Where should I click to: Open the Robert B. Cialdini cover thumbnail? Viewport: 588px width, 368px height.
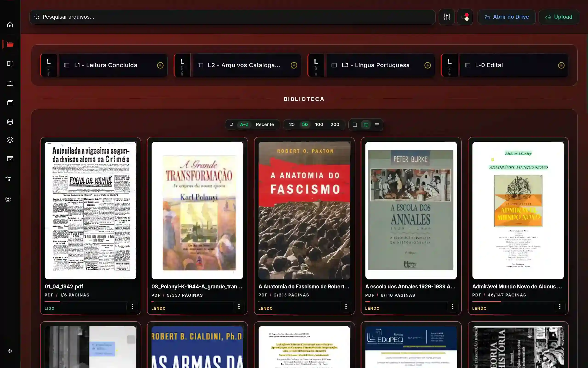(x=197, y=347)
